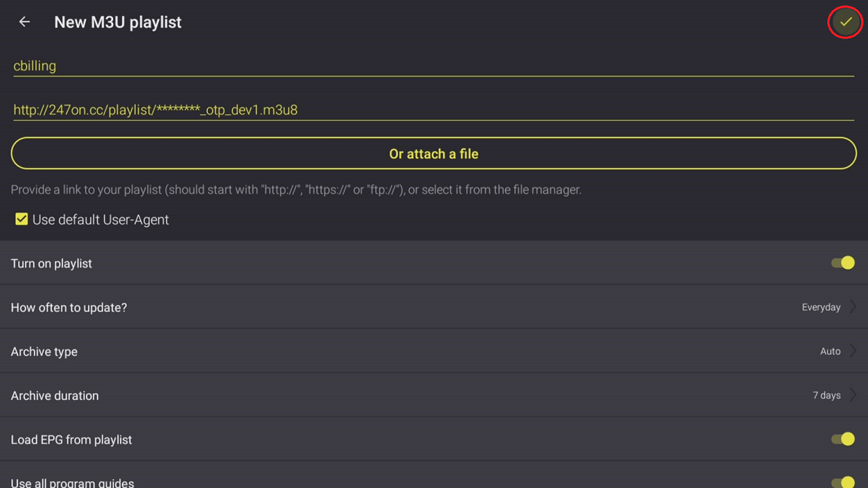Select the Everyday update frequency value
868x488 pixels.
tap(821, 307)
